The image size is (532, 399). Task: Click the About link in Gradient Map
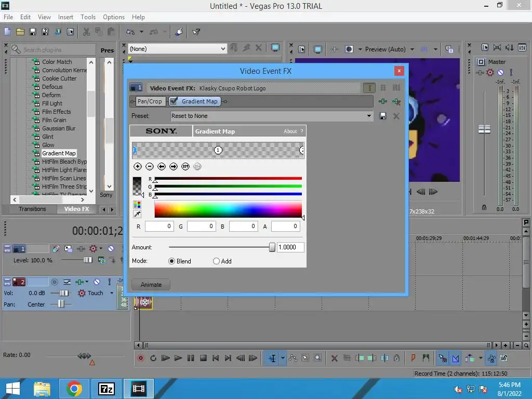290,131
